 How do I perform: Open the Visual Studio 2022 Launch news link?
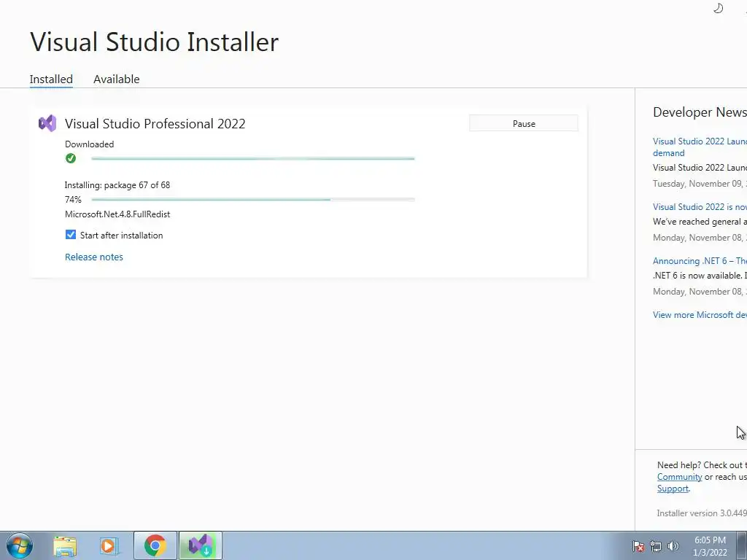click(700, 147)
